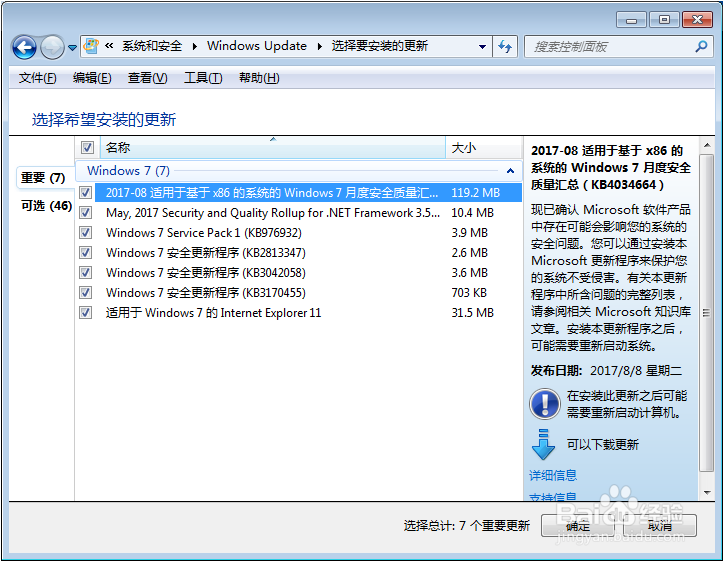Expand the address bar history dropdown

(483, 47)
